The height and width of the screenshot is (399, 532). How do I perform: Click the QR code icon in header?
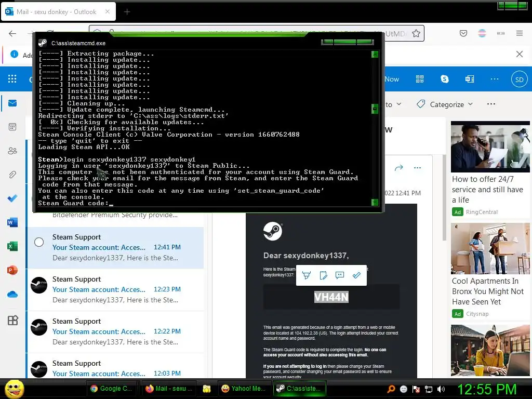pos(420,79)
